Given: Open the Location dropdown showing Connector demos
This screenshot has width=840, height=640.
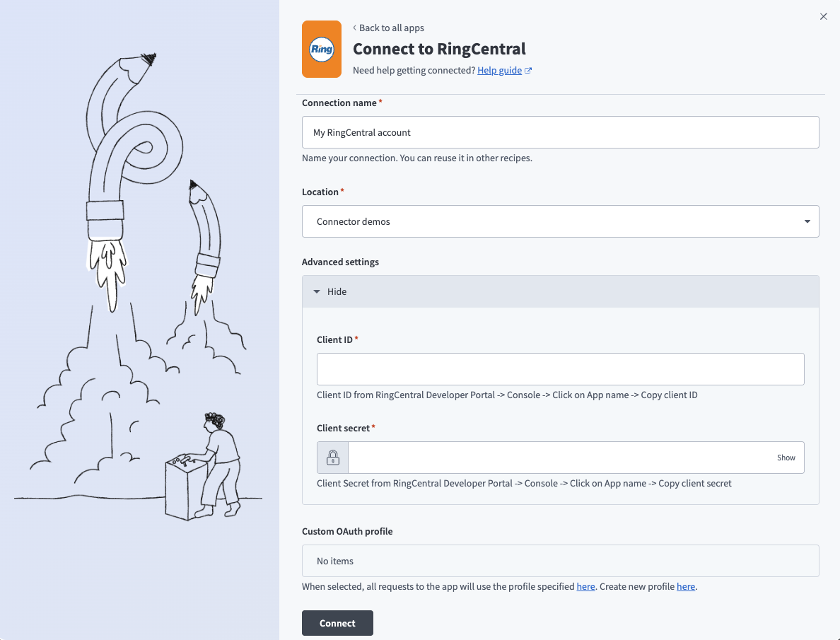Looking at the screenshot, I should pyautogui.click(x=560, y=221).
